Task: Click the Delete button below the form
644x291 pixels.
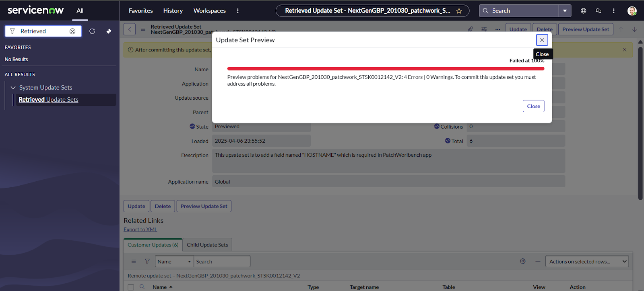Action: click(x=163, y=206)
